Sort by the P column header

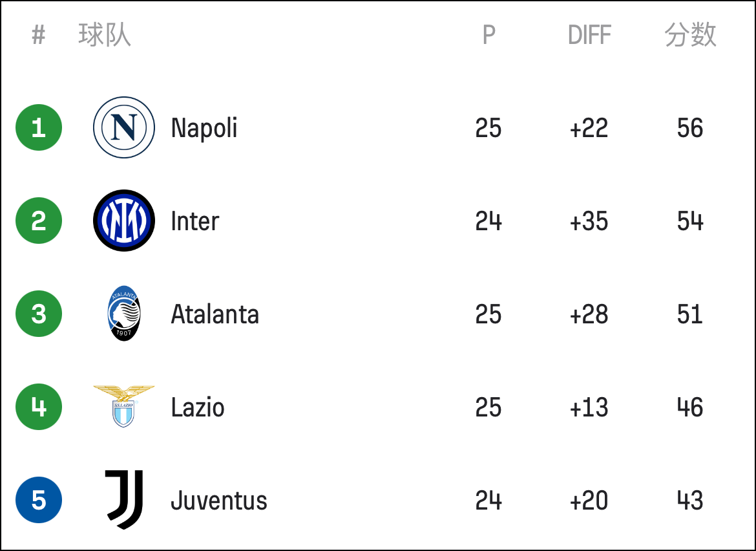(x=489, y=35)
